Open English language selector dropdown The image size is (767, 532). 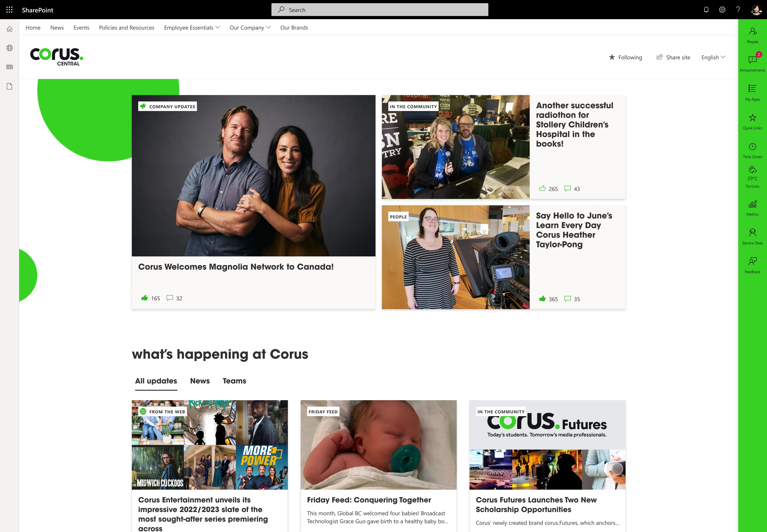[713, 57]
